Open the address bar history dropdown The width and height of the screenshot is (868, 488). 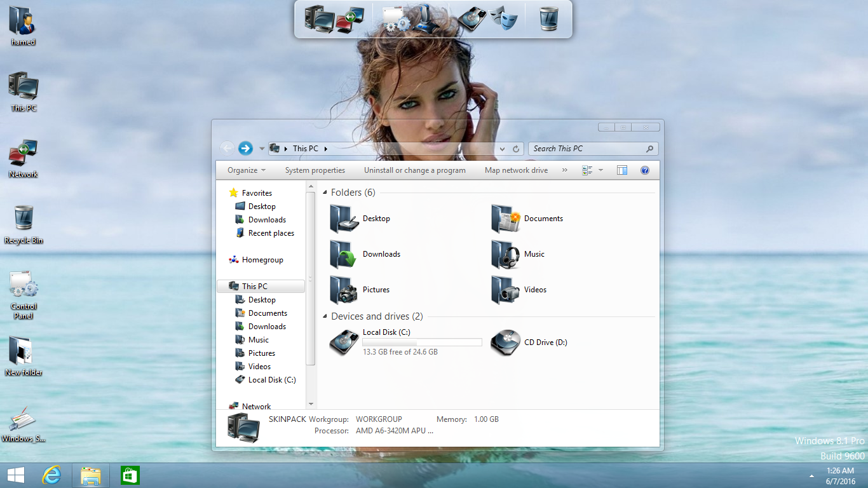click(x=502, y=149)
